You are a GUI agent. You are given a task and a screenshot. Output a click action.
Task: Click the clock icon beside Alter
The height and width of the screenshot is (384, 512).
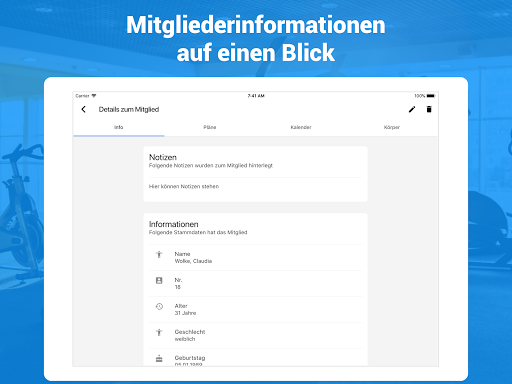(x=159, y=307)
